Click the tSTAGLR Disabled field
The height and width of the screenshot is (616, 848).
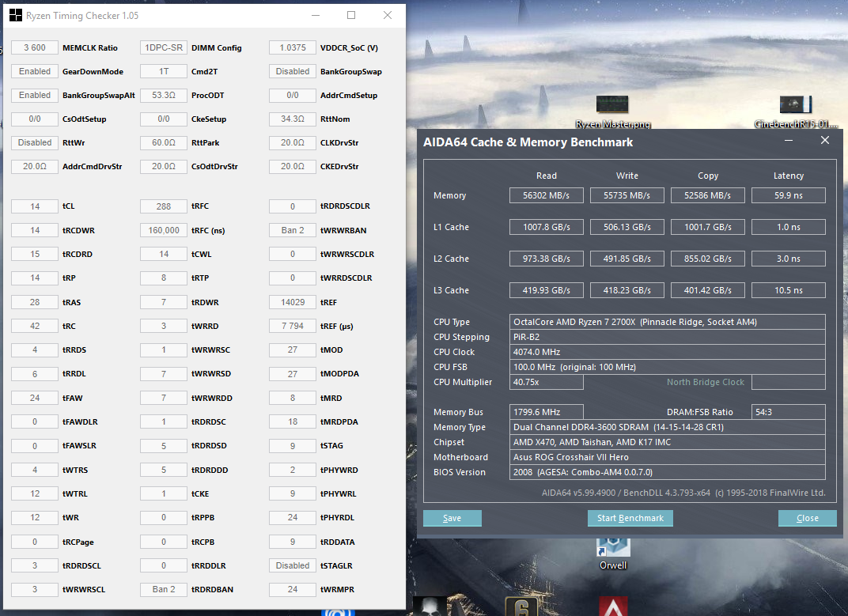(293, 565)
